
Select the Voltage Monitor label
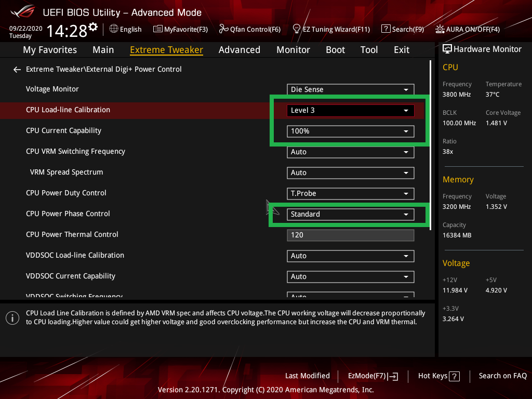point(52,89)
